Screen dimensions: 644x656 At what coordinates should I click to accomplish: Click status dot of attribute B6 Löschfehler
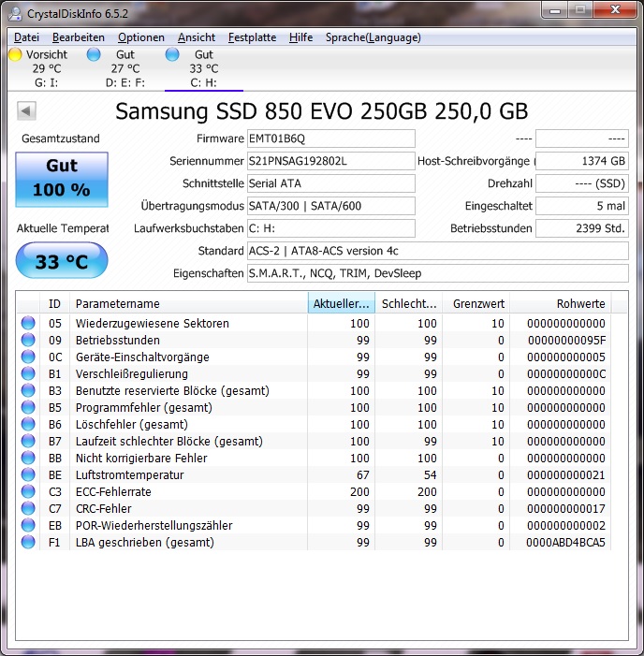(28, 424)
